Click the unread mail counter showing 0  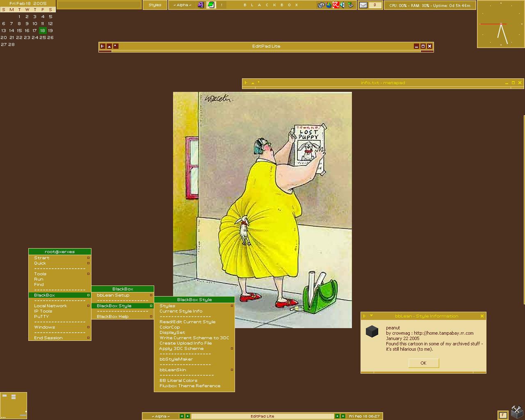pos(375,5)
